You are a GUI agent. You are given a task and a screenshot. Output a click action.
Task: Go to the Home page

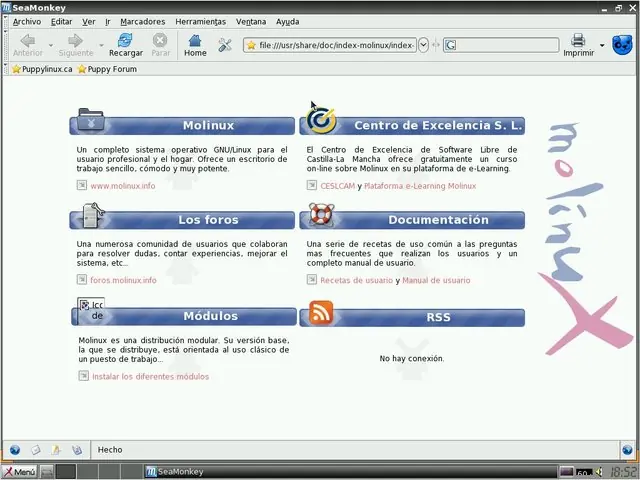tap(195, 45)
